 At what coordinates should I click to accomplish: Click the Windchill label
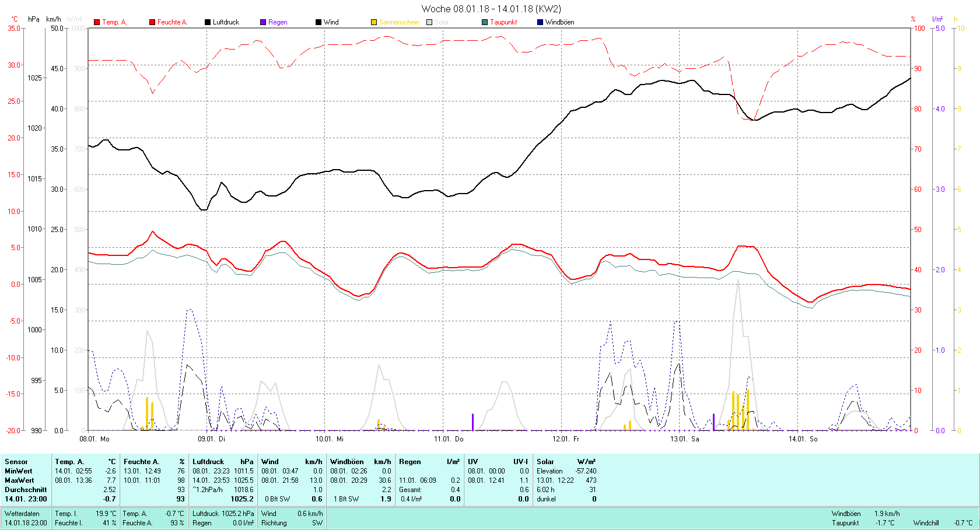tap(926, 523)
